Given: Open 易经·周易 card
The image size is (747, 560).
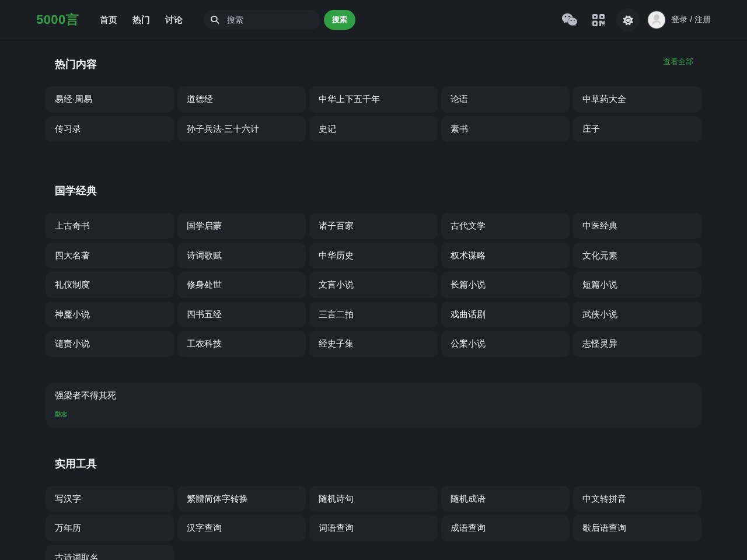Looking at the screenshot, I should [x=110, y=99].
